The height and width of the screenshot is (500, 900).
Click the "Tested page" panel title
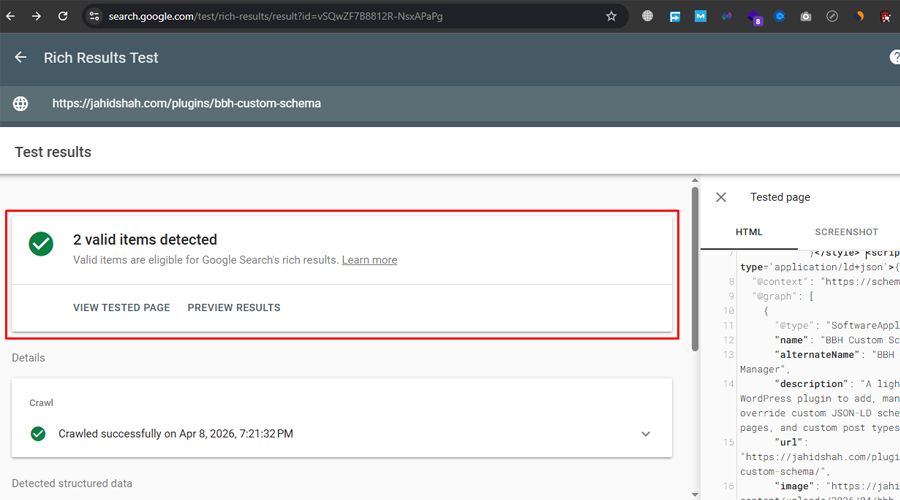[x=780, y=197]
